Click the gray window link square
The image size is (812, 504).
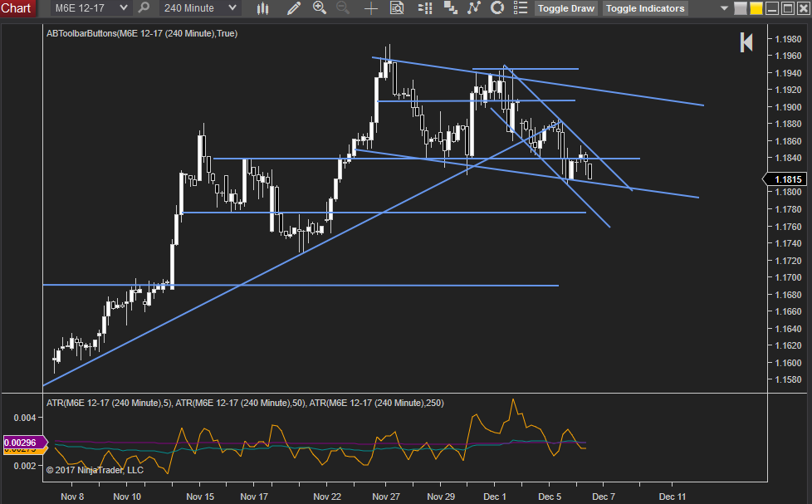point(741,8)
